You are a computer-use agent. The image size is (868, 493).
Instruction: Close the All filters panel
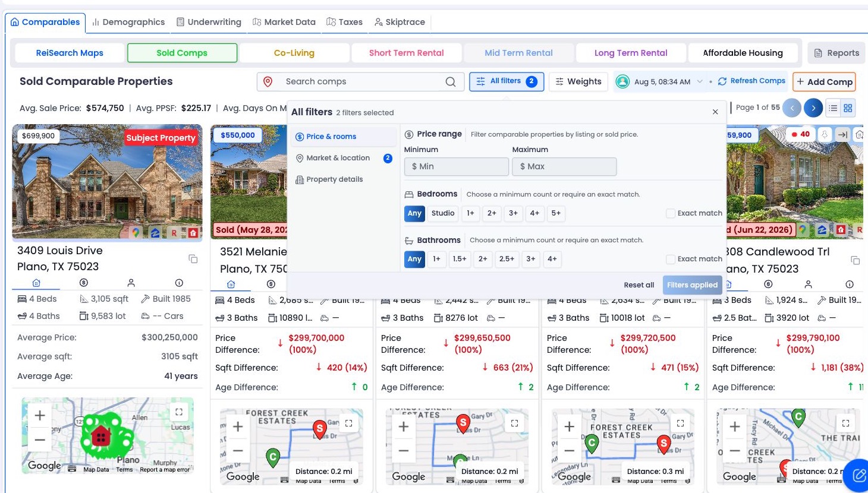coord(715,112)
